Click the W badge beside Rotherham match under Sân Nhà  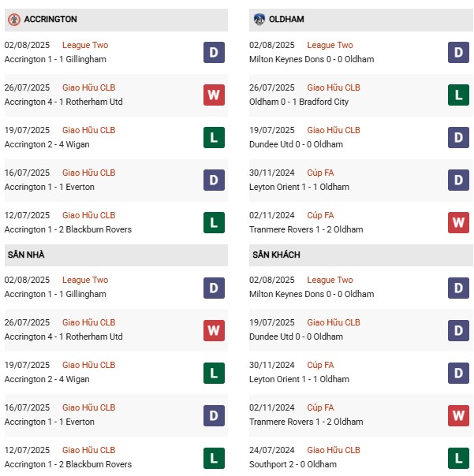[x=214, y=329]
